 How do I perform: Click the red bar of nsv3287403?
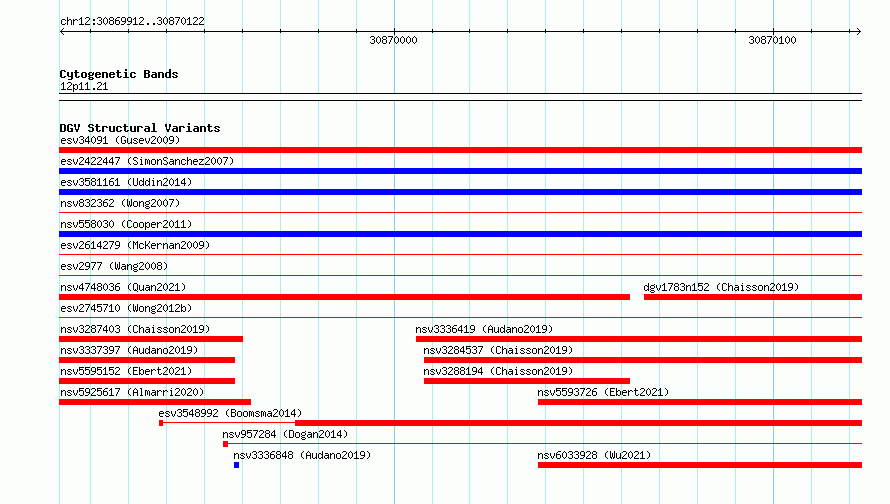151,339
